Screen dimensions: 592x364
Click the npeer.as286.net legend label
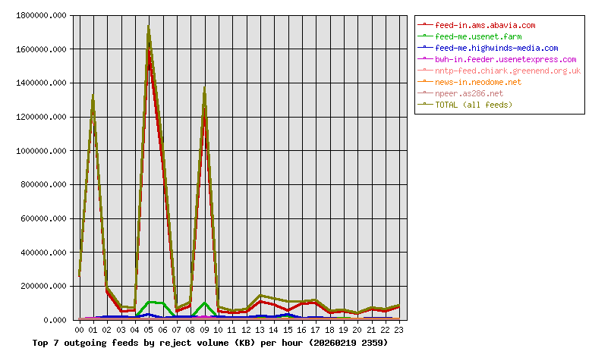(x=469, y=93)
